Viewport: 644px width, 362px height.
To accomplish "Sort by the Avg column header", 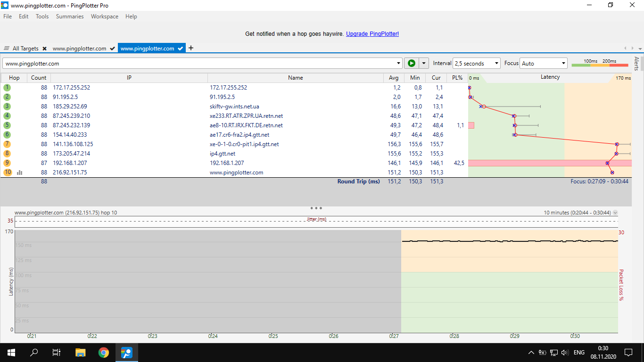I will click(x=394, y=78).
